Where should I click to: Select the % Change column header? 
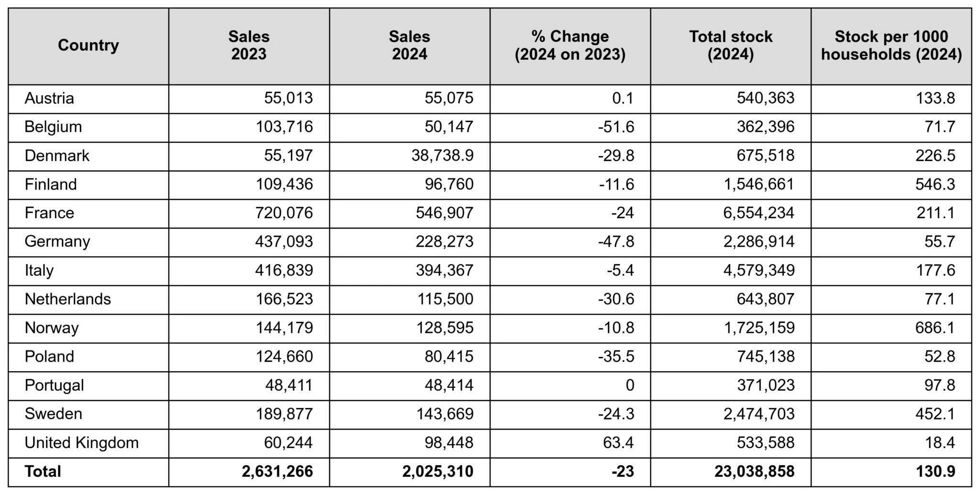[x=570, y=45]
